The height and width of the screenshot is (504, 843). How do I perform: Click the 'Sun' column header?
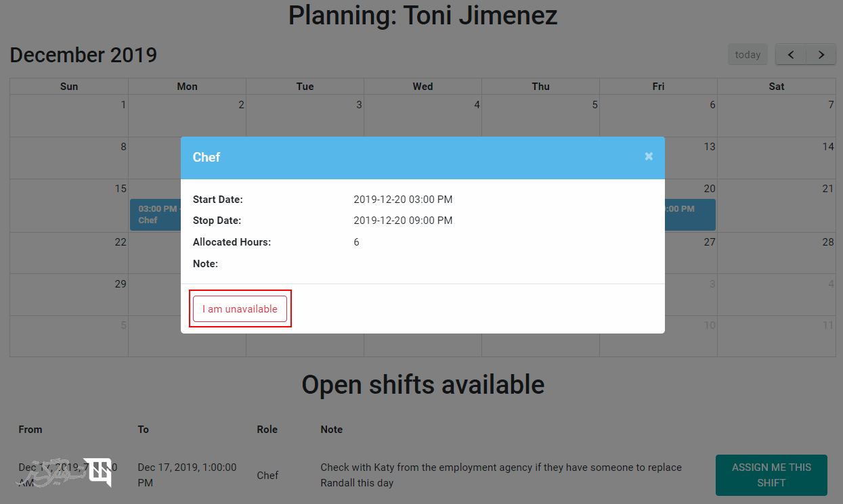click(69, 87)
